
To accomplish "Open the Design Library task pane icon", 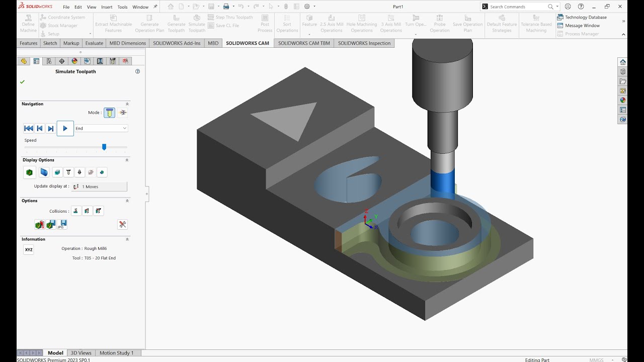I will coord(623,72).
